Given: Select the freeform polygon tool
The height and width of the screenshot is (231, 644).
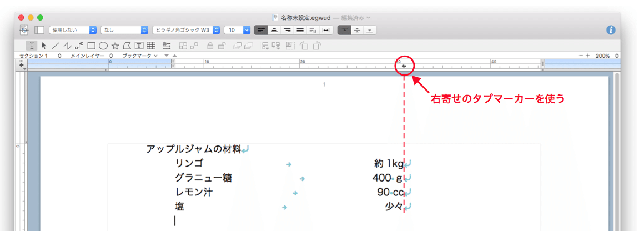Looking at the screenshot, I should [x=127, y=46].
